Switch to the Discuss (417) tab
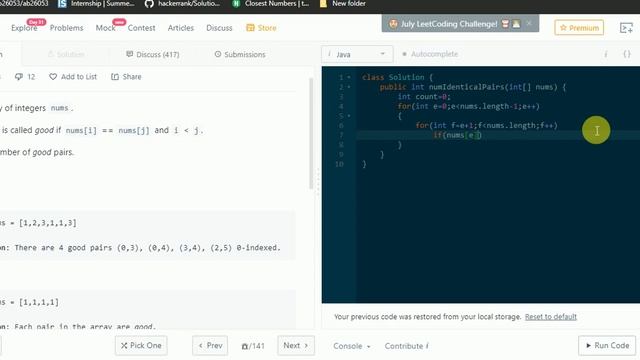Viewport: 640px width, 360px height. tap(153, 54)
